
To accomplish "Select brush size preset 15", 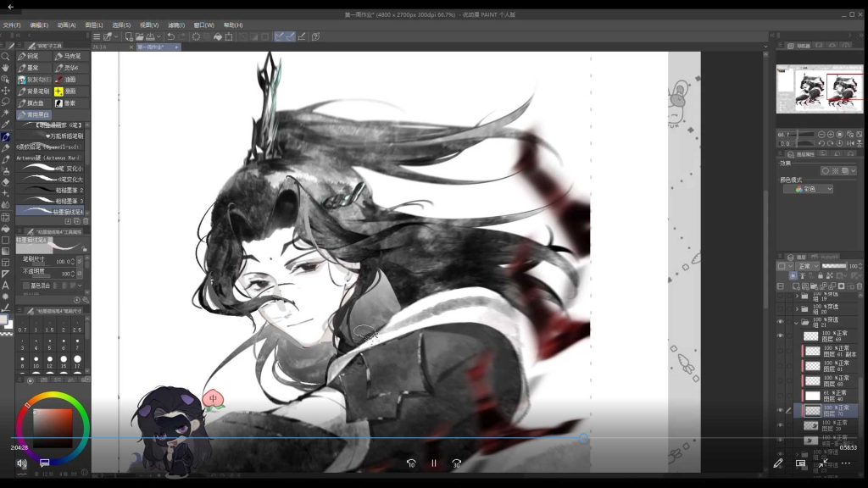I will 64,361.
